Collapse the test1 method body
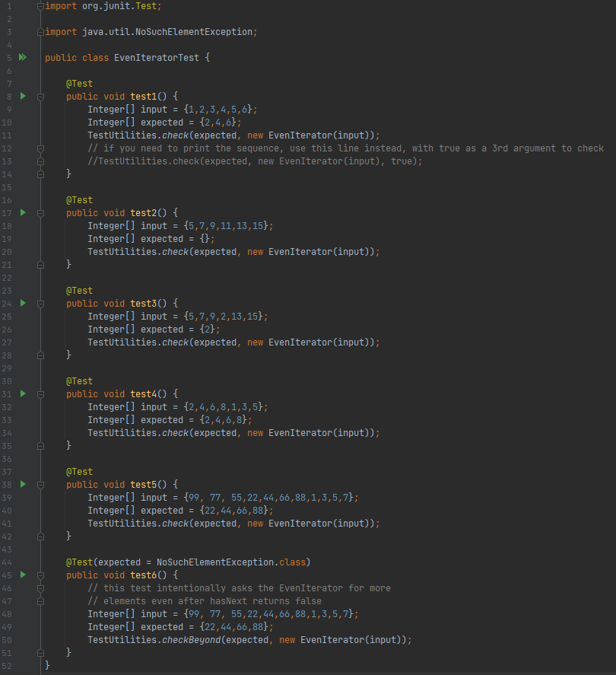The height and width of the screenshot is (675, 616). 40,96
